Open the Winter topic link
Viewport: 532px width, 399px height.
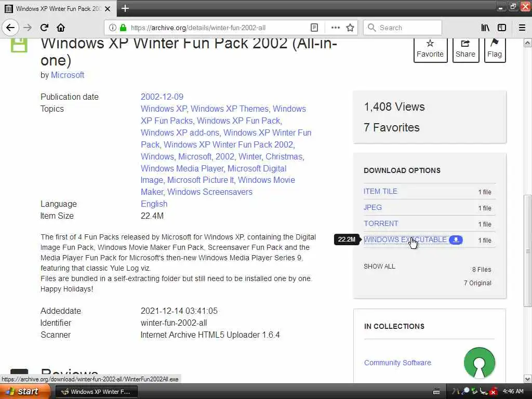coord(250,156)
